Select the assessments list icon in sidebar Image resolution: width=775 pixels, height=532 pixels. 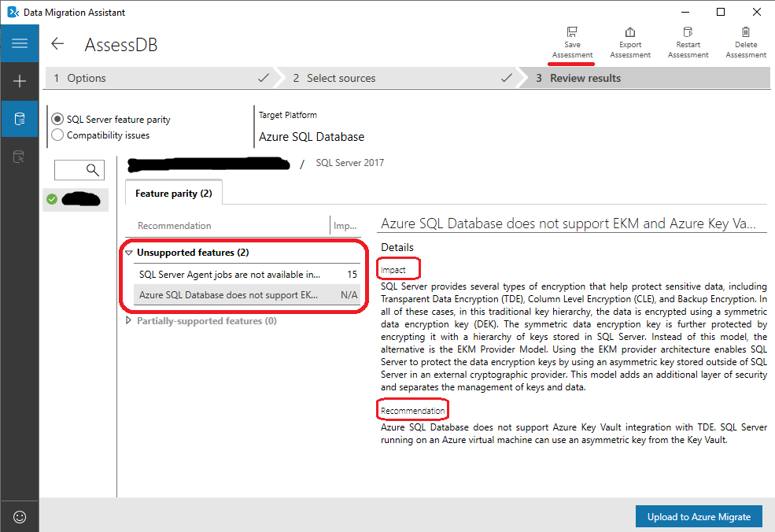click(x=20, y=119)
